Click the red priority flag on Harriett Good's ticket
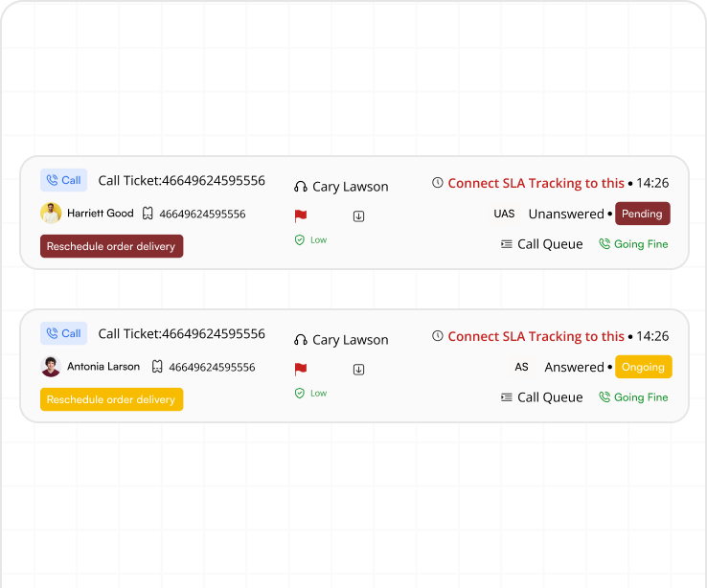Screen dimensions: 707x588 [x=300, y=215]
